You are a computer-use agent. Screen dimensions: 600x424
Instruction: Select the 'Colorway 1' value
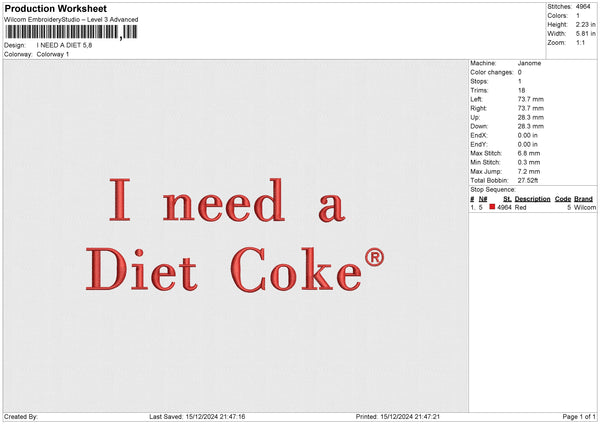tap(53, 54)
